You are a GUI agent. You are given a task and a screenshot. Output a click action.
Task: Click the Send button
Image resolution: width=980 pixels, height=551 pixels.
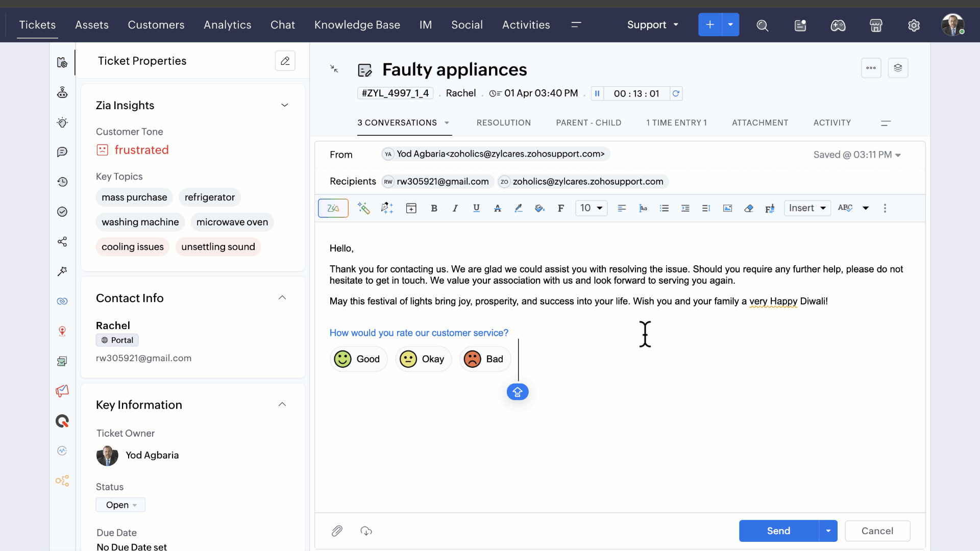[778, 531]
